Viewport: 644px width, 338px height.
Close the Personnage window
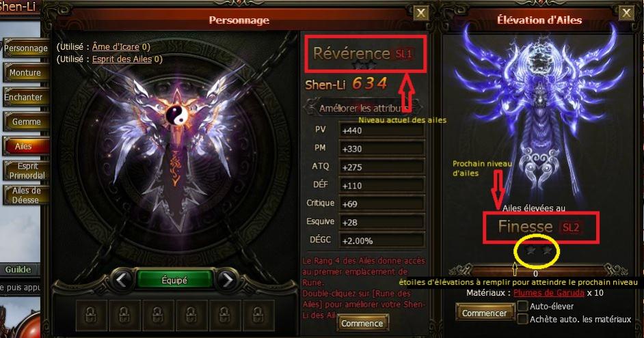[420, 13]
